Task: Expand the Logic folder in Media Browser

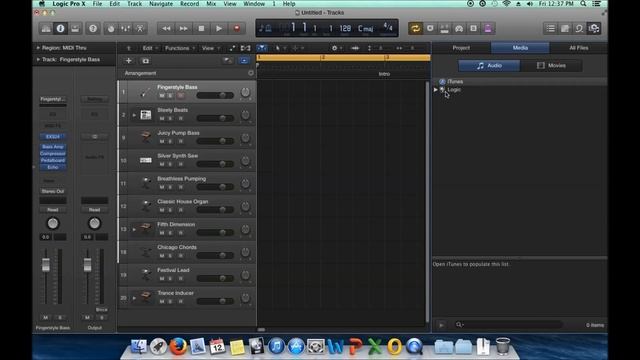Action: point(436,89)
